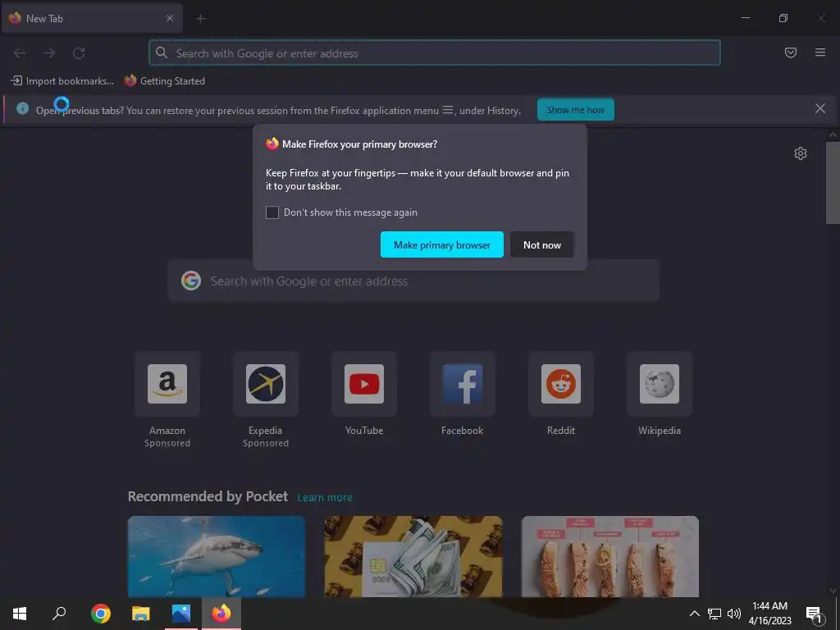Go back one page

click(20, 53)
